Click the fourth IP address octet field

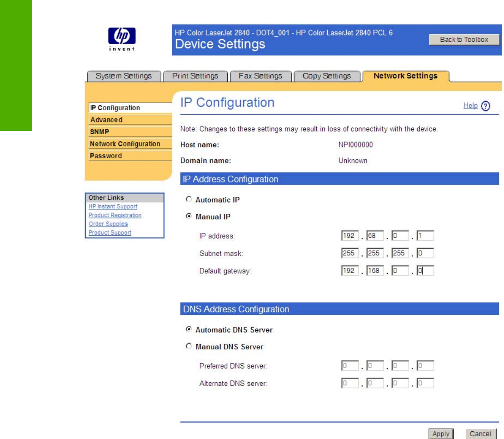pyautogui.click(x=425, y=236)
